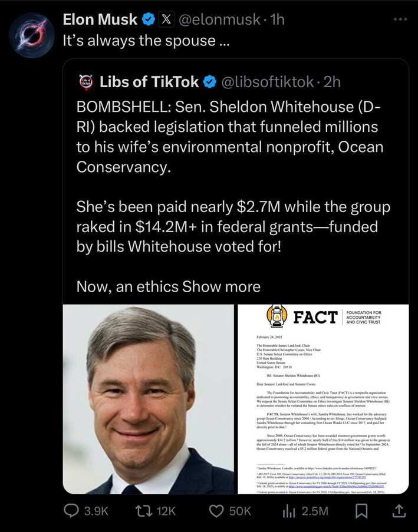Like the post with the heart icon

pos(218,511)
